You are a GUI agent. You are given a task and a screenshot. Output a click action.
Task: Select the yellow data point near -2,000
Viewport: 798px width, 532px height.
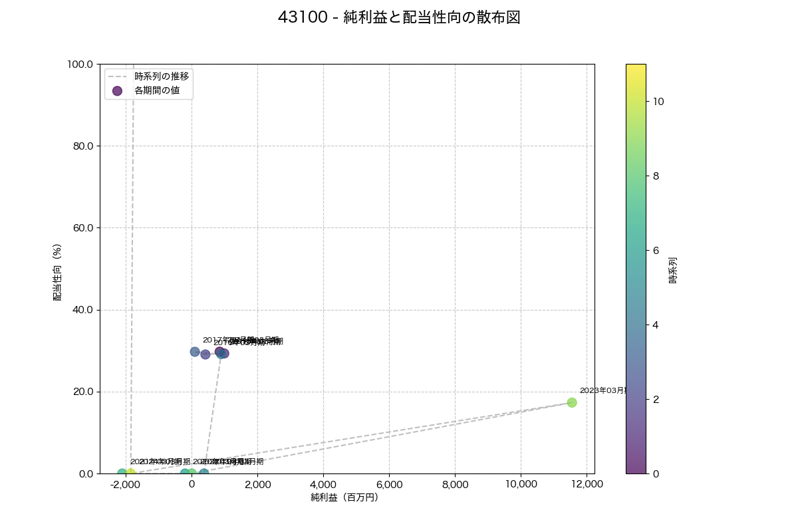coord(131,473)
